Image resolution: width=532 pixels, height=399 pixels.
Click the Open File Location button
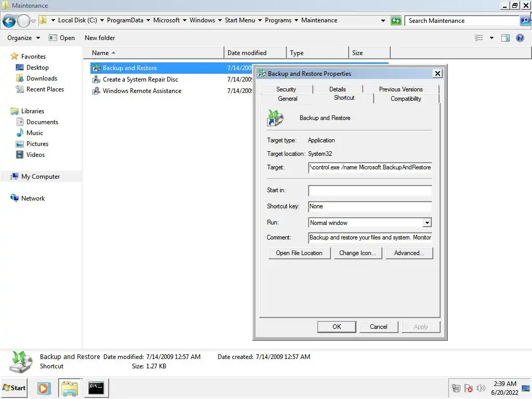pyautogui.click(x=299, y=253)
